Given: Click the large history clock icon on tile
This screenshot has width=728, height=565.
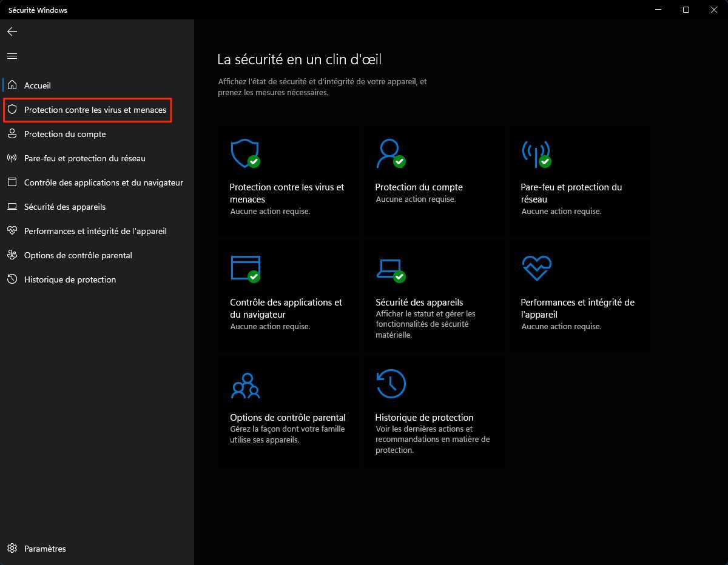Looking at the screenshot, I should [x=391, y=384].
